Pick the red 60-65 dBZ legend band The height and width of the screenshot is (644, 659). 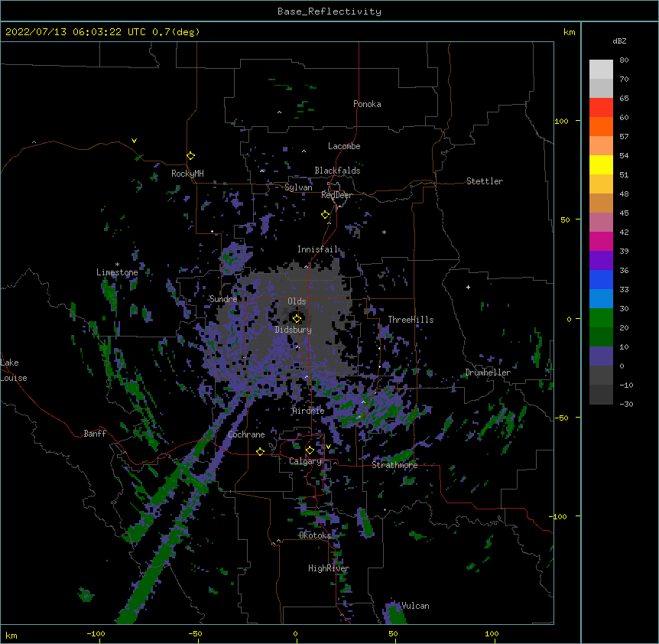[601, 107]
